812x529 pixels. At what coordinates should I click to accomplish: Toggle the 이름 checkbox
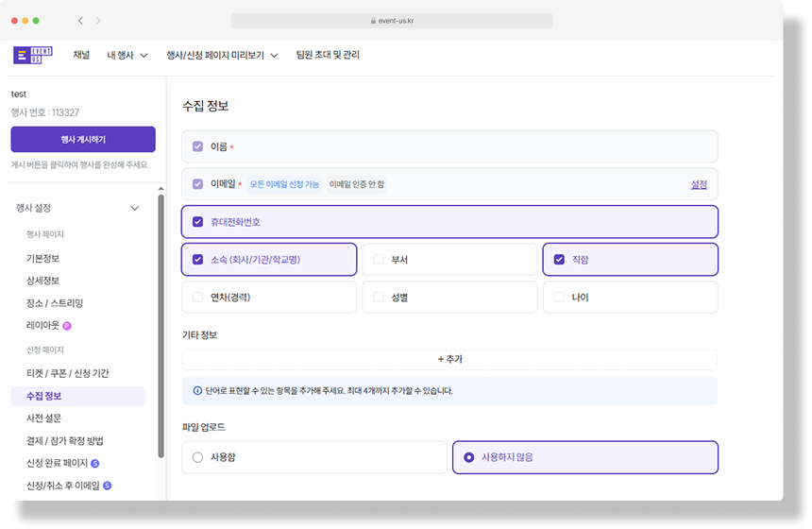(197, 146)
